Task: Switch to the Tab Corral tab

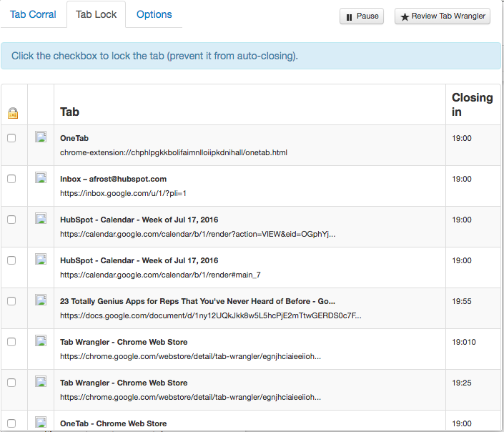Action: (33, 14)
